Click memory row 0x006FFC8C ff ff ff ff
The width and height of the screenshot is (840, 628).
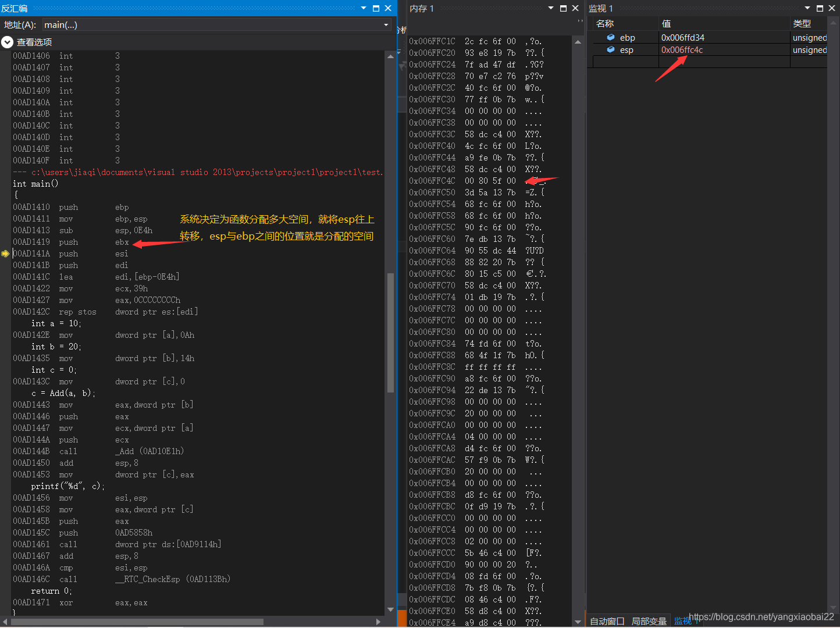475,367
